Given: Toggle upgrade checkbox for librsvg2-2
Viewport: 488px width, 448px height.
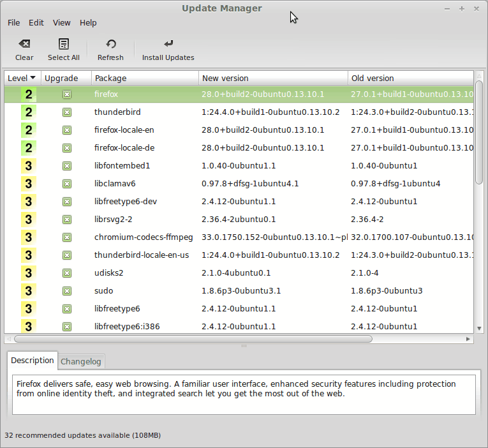Looking at the screenshot, I should pyautogui.click(x=67, y=220).
